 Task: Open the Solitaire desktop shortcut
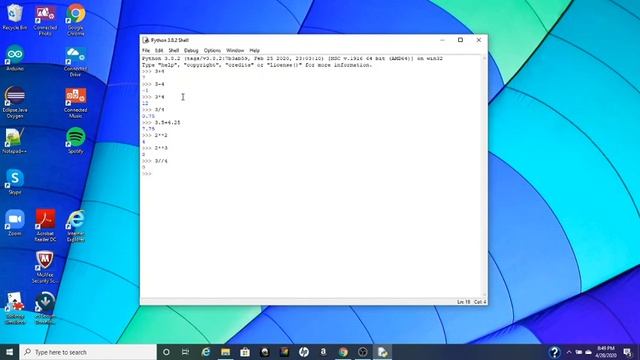pyautogui.click(x=15, y=308)
